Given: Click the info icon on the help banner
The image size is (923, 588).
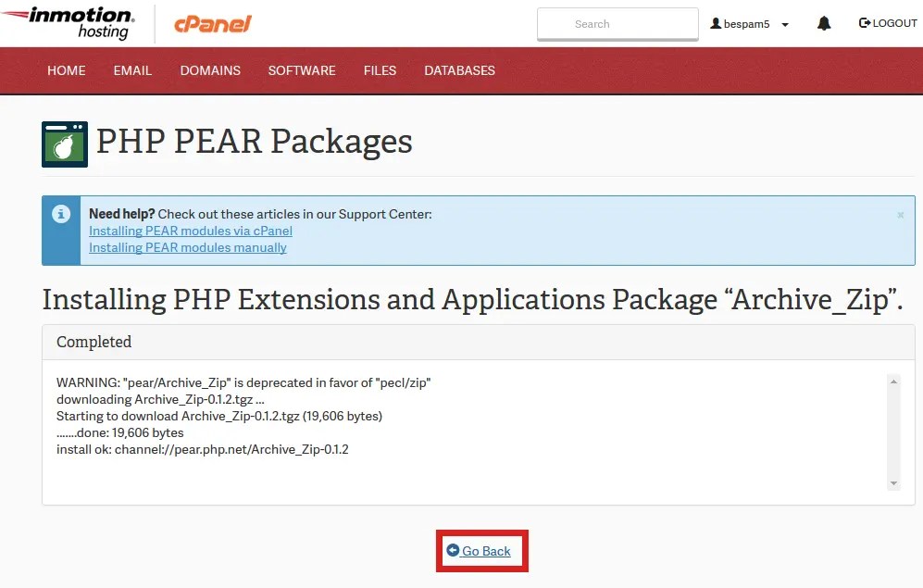Looking at the screenshot, I should [x=60, y=214].
